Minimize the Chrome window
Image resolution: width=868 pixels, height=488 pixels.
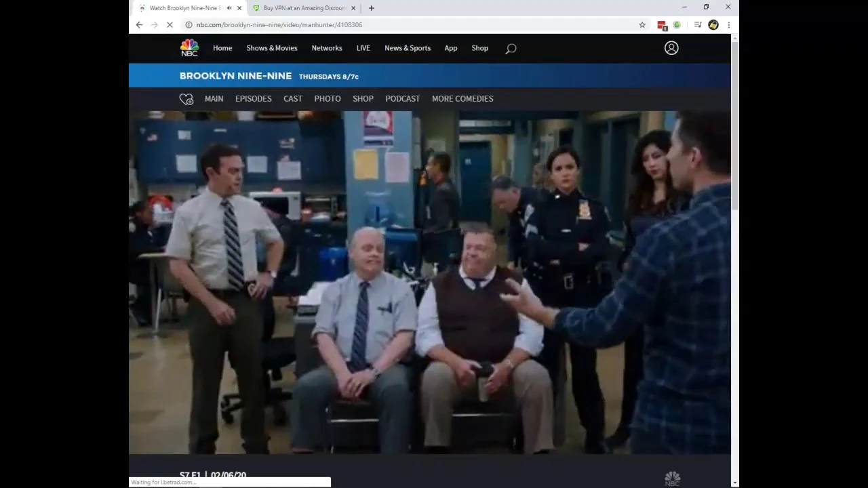[684, 7]
